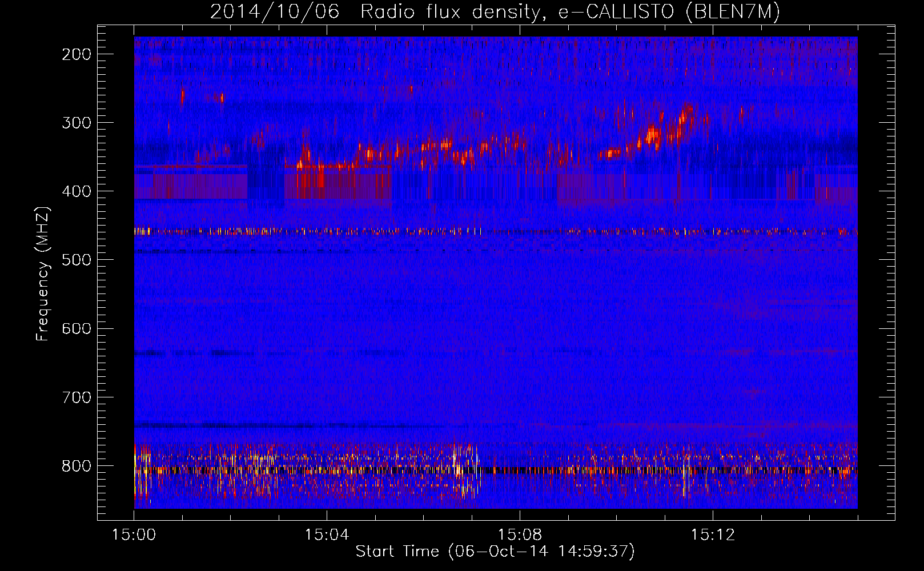Viewport: 924px width, 571px height.
Task: Click the 15:08 time tick label
Action: click(x=520, y=535)
